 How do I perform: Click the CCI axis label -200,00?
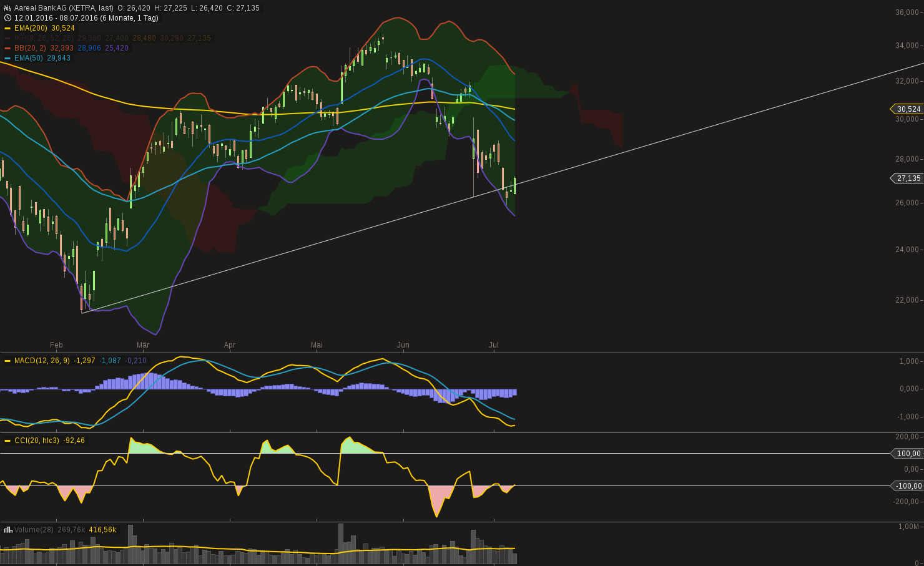(x=906, y=502)
